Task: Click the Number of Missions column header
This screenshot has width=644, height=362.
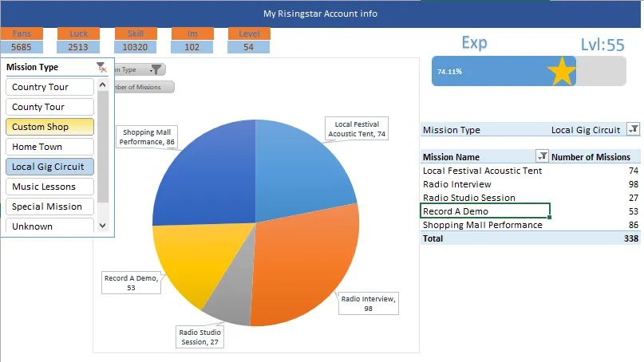Action: coord(591,157)
